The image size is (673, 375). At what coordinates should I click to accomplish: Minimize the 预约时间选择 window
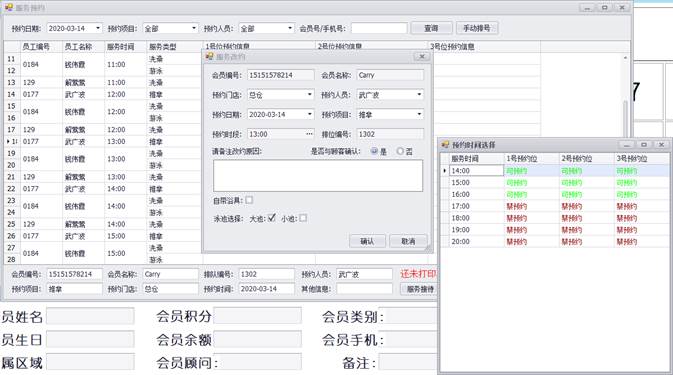(x=626, y=145)
